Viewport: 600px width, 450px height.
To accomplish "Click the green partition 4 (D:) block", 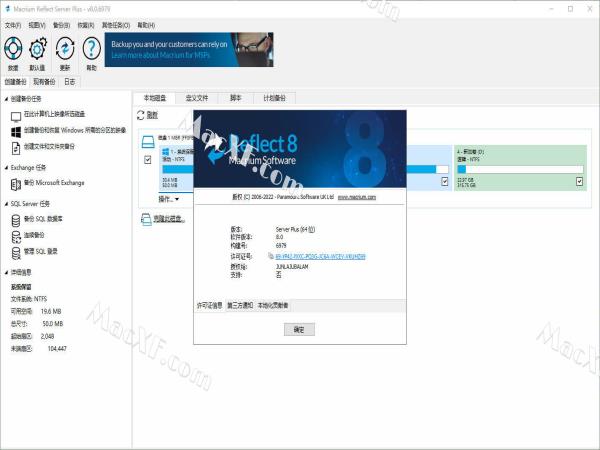I will click(520, 168).
